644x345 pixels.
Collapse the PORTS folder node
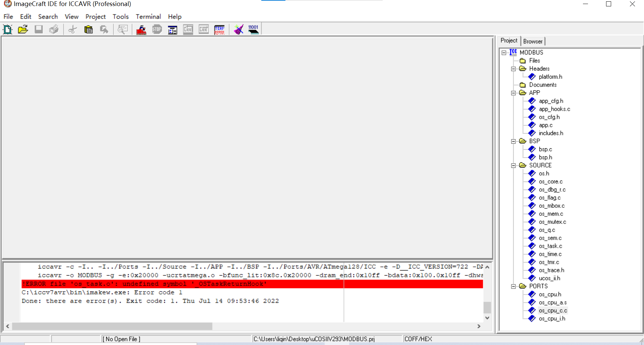click(513, 286)
